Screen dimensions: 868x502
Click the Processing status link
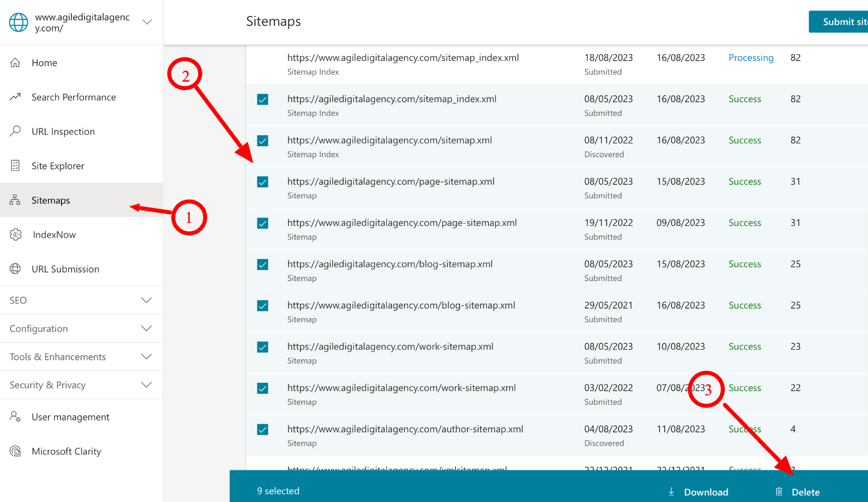pyautogui.click(x=751, y=58)
